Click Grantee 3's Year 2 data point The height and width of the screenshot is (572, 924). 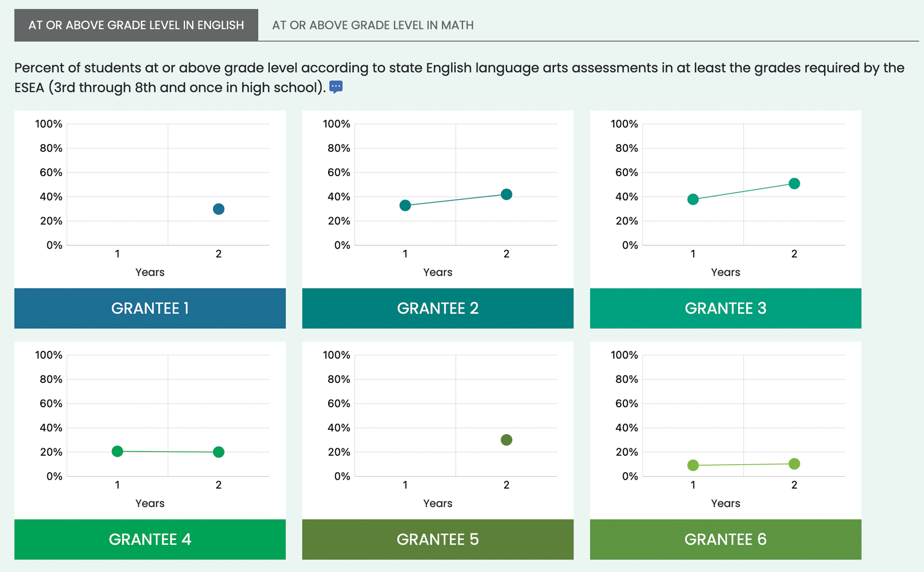pyautogui.click(x=794, y=183)
